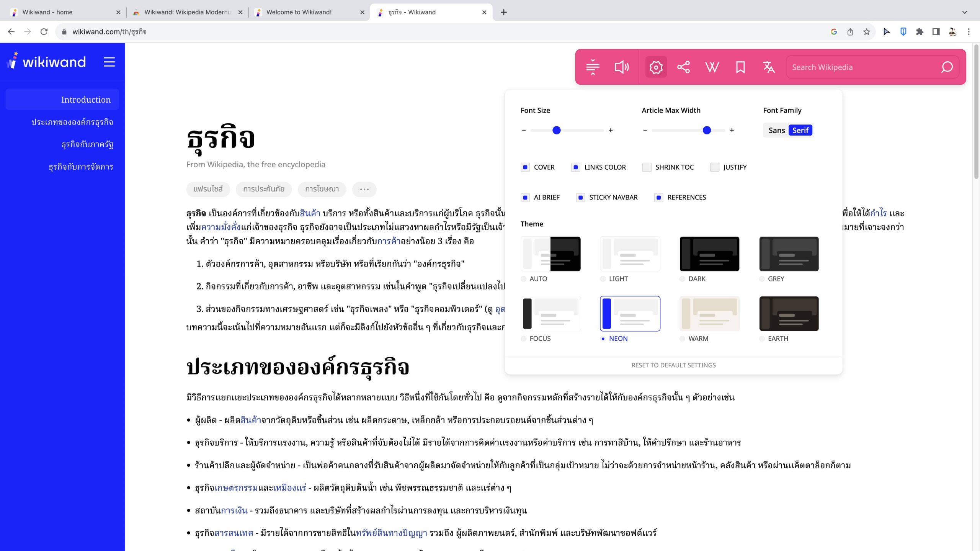Open the language translate icon
Viewport: 980px width, 551px height.
point(768,67)
